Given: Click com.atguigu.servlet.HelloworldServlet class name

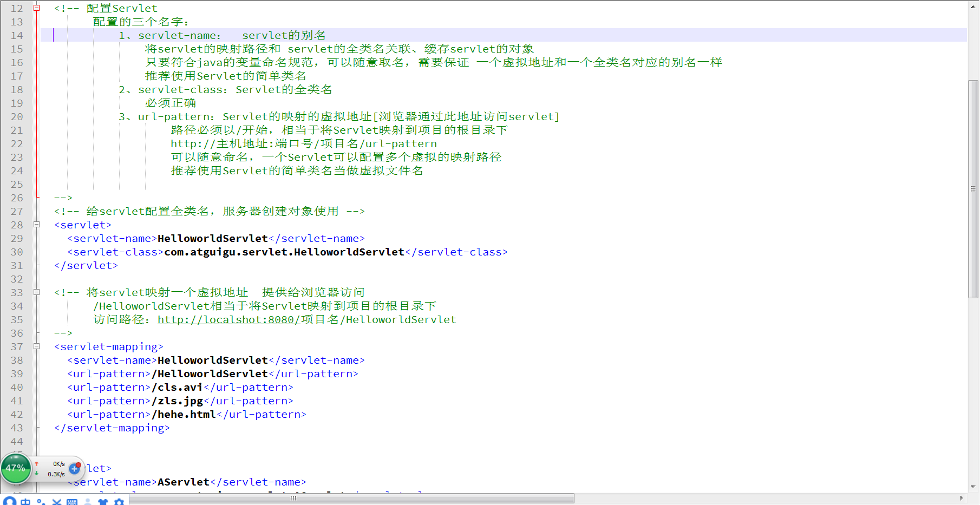Looking at the screenshot, I should (x=284, y=252).
